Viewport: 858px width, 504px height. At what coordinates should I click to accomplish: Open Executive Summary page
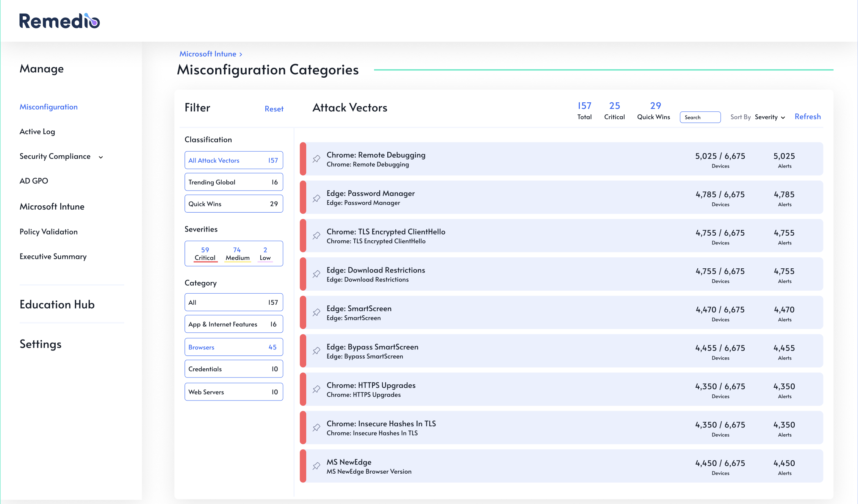[x=53, y=257]
